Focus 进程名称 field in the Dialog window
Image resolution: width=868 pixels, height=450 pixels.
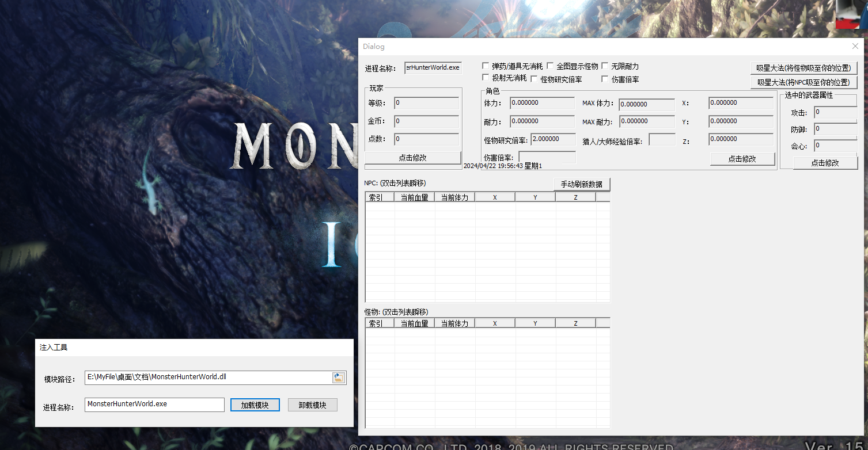pos(433,68)
